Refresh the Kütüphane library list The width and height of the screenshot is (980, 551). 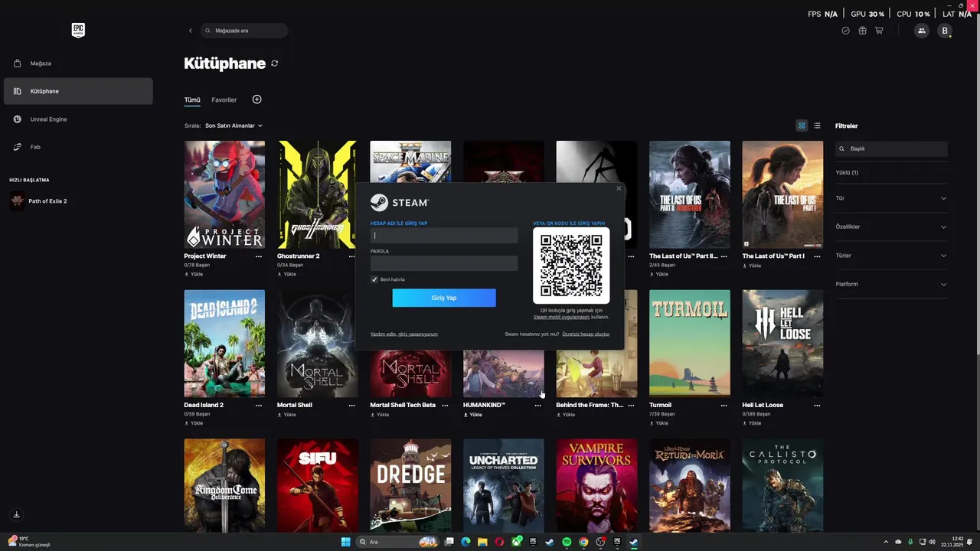click(x=275, y=64)
